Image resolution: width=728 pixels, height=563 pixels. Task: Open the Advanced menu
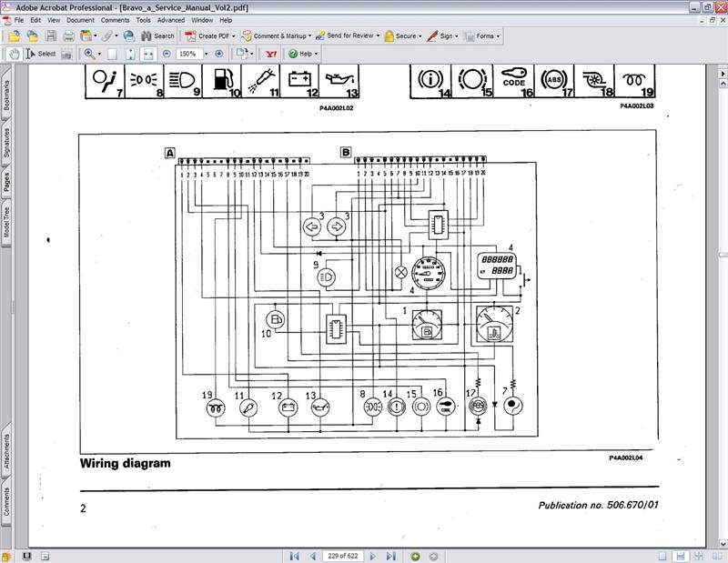tap(170, 19)
